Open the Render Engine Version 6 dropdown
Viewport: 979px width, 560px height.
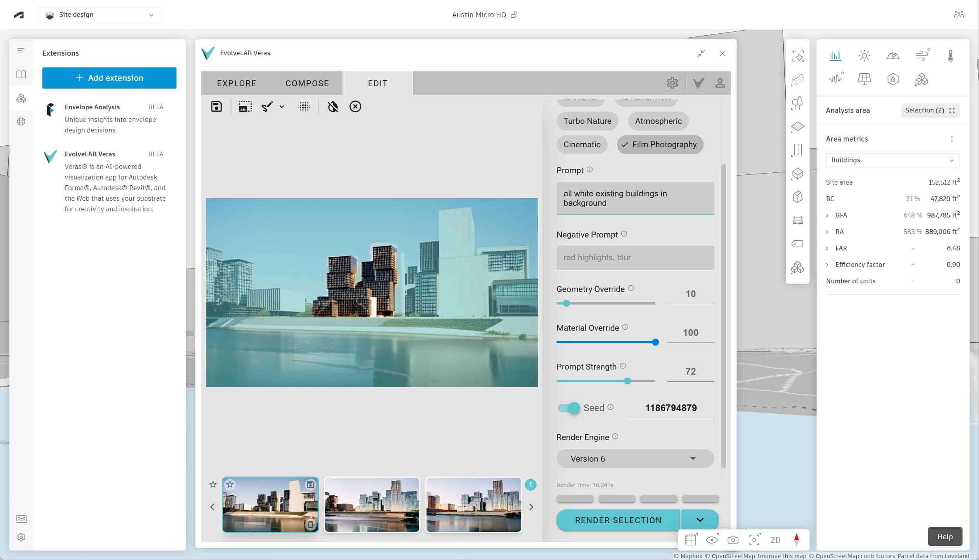pos(634,458)
